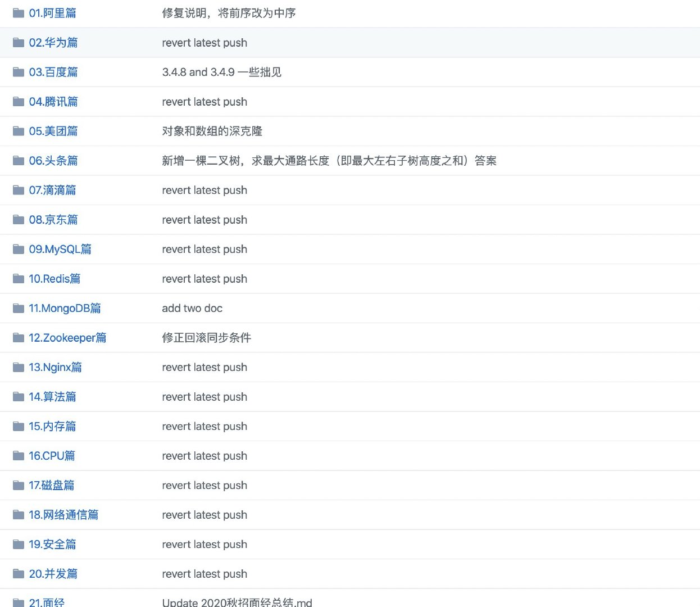
Task: Open the 13.Nginx篇 folder link
Action: [56, 367]
